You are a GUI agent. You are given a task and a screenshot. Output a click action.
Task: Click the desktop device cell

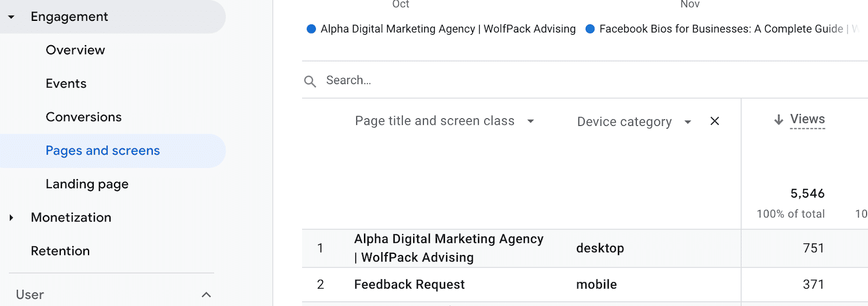(x=600, y=248)
